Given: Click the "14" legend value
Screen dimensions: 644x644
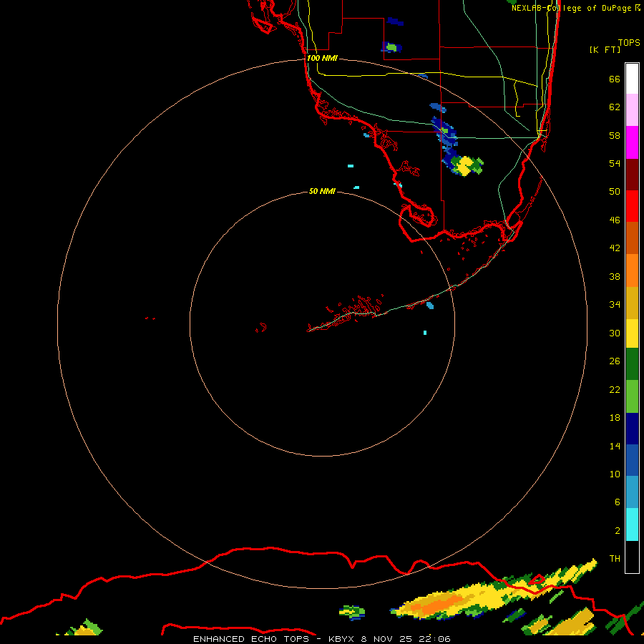Looking at the screenshot, I should tap(615, 446).
